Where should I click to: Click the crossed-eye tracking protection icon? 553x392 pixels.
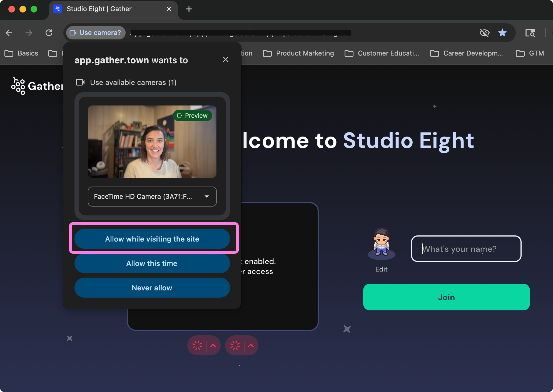tap(484, 33)
